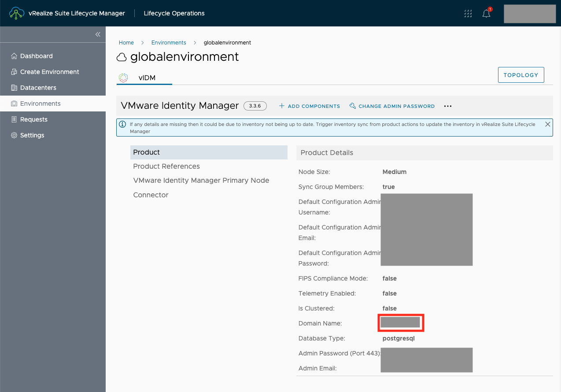561x392 pixels.
Task: Click the Is Clustered value false
Action: pos(390,308)
